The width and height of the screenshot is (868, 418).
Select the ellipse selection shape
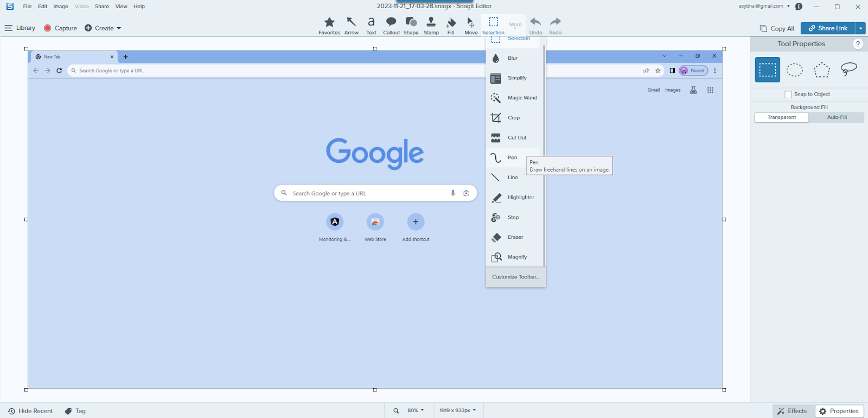[x=794, y=70]
